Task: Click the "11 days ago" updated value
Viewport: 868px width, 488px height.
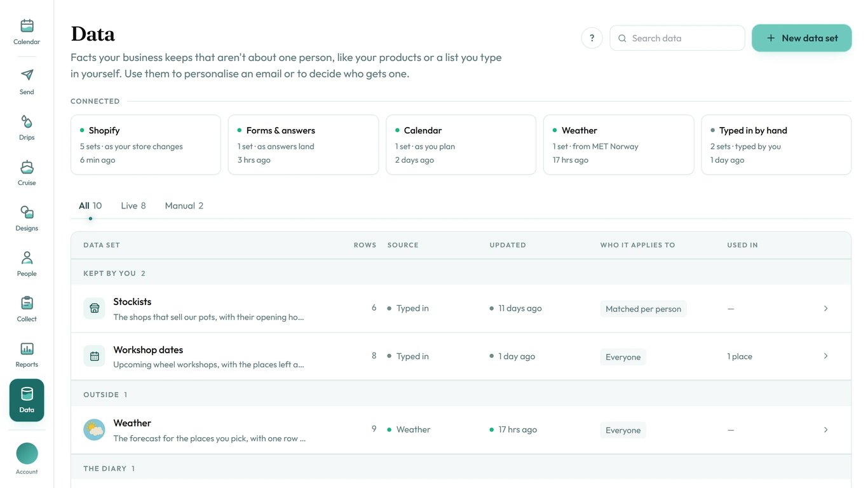Action: tap(520, 308)
